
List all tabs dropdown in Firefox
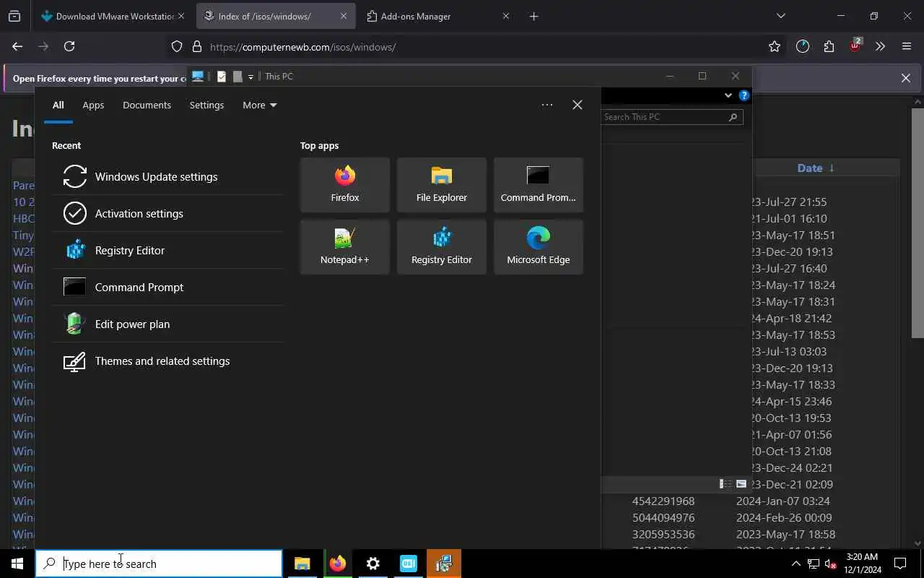pyautogui.click(x=780, y=16)
